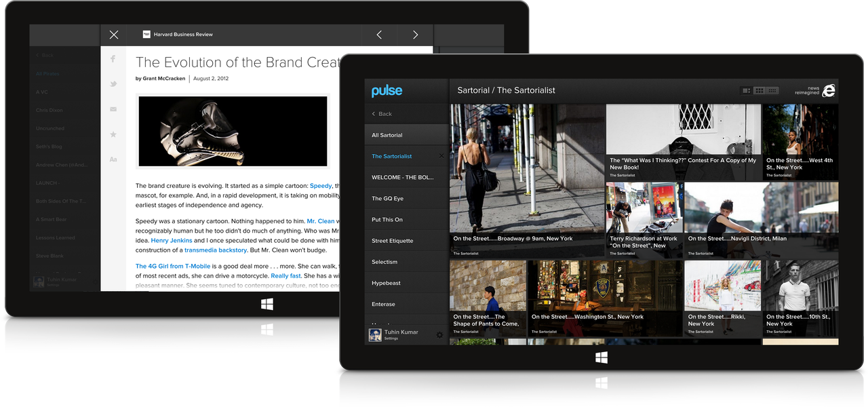Screen dimensions: 868x407
Task: Select A VC in the back tablet sidebar
Action: point(42,92)
